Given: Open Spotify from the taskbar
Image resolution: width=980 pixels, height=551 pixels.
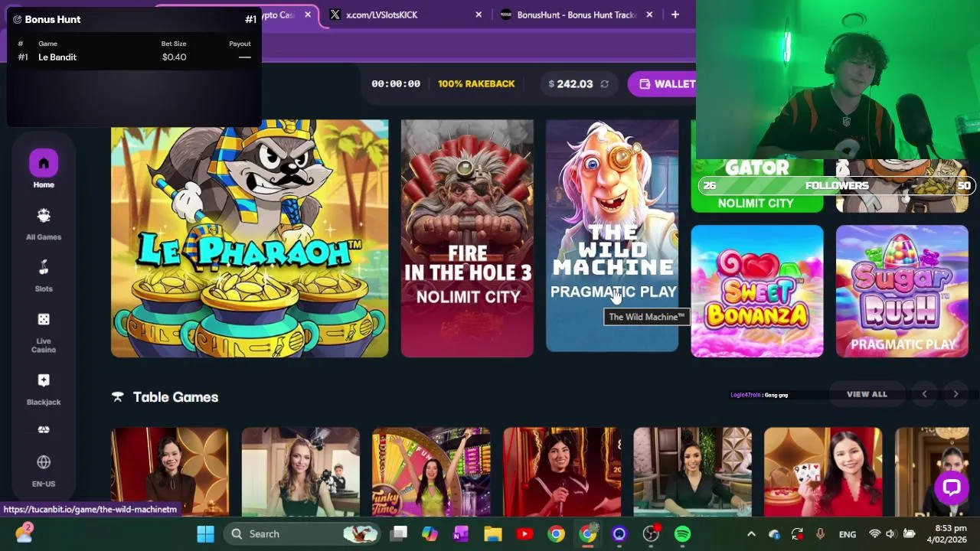Looking at the screenshot, I should click(x=682, y=534).
